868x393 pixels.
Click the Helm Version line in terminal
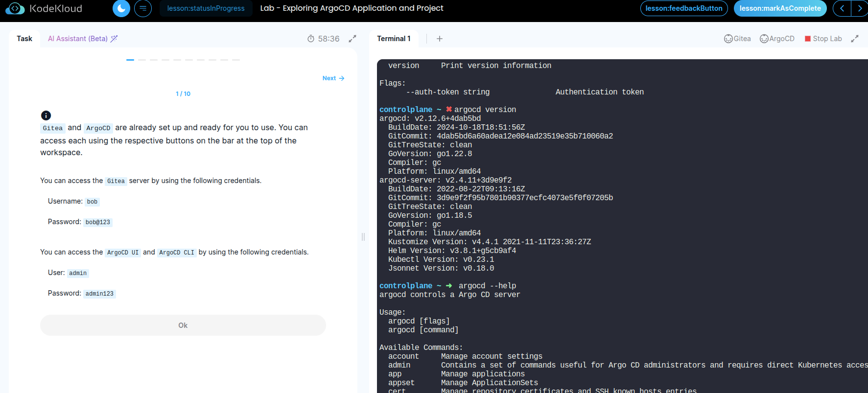click(x=452, y=251)
